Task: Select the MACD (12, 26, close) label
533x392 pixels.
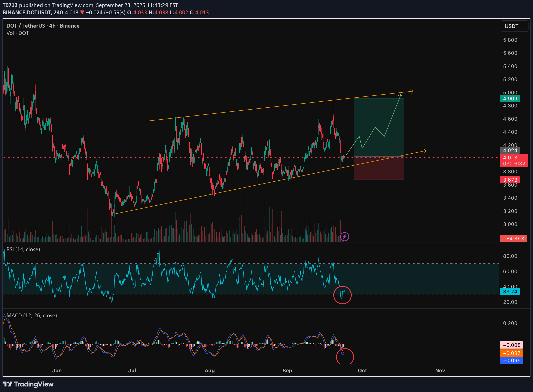Action: 31,315
